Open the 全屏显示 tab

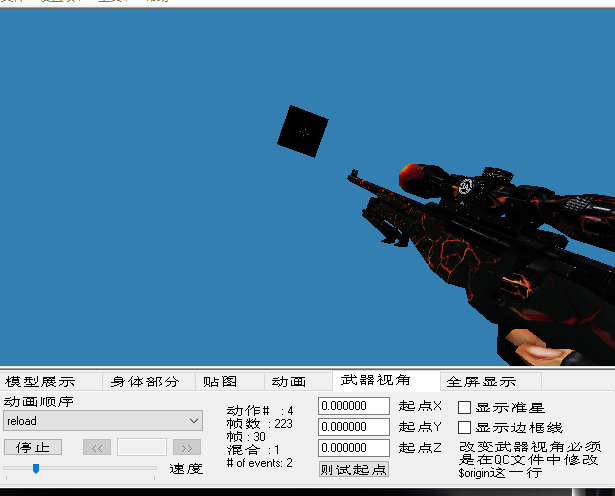tap(491, 381)
